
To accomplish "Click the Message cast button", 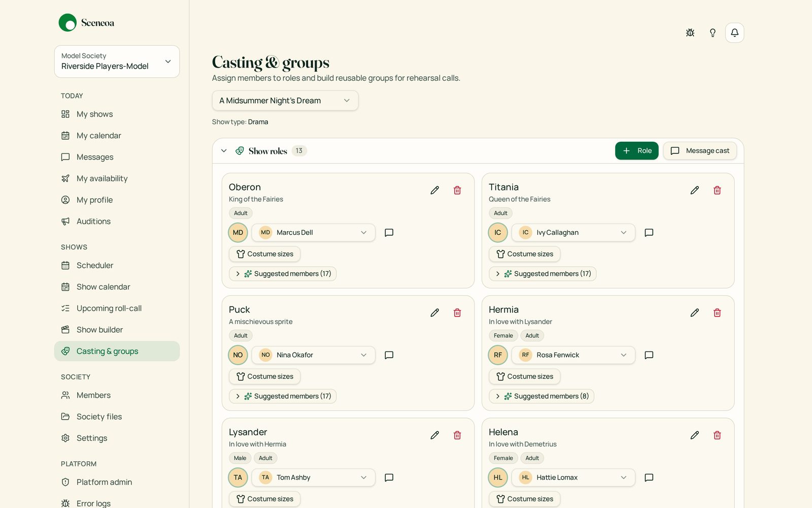I will [x=700, y=151].
